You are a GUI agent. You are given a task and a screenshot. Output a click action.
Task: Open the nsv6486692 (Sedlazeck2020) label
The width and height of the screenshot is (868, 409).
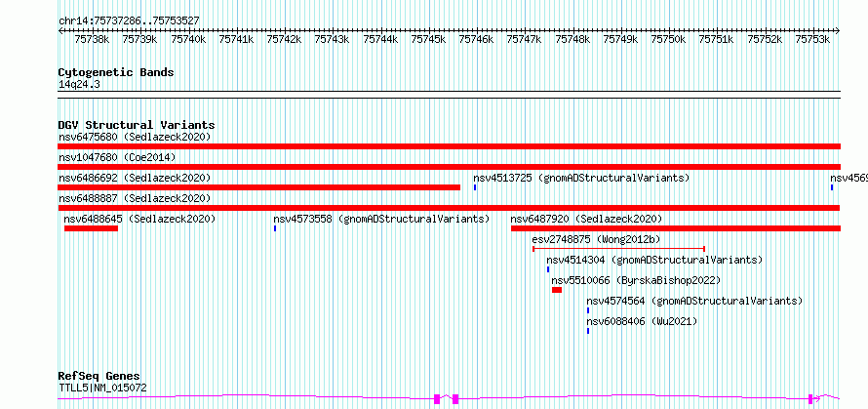135,178
